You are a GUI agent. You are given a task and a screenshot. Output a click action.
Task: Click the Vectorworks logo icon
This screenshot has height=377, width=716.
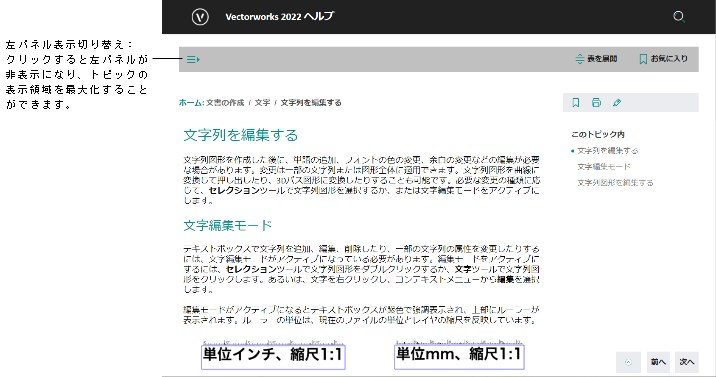200,17
